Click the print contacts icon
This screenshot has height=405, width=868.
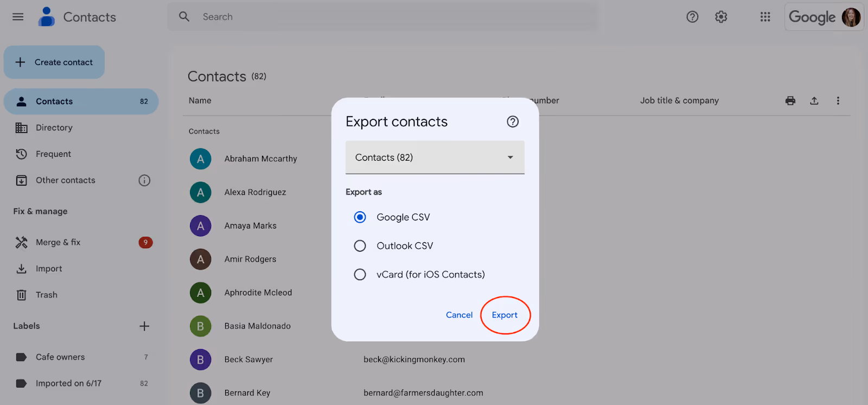(790, 100)
